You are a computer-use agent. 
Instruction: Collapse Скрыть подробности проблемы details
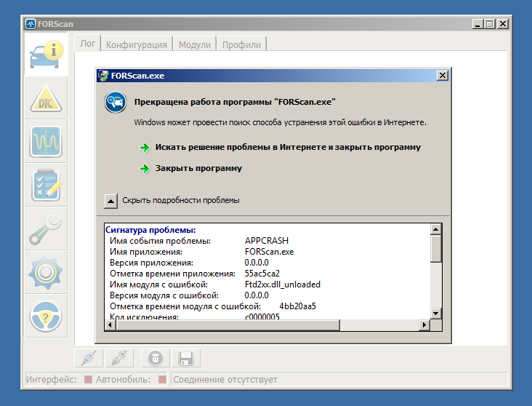click(110, 200)
